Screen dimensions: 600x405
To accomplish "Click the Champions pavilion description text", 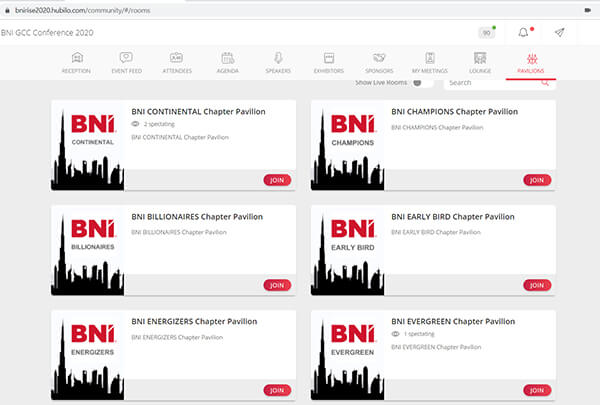I will (x=437, y=127).
